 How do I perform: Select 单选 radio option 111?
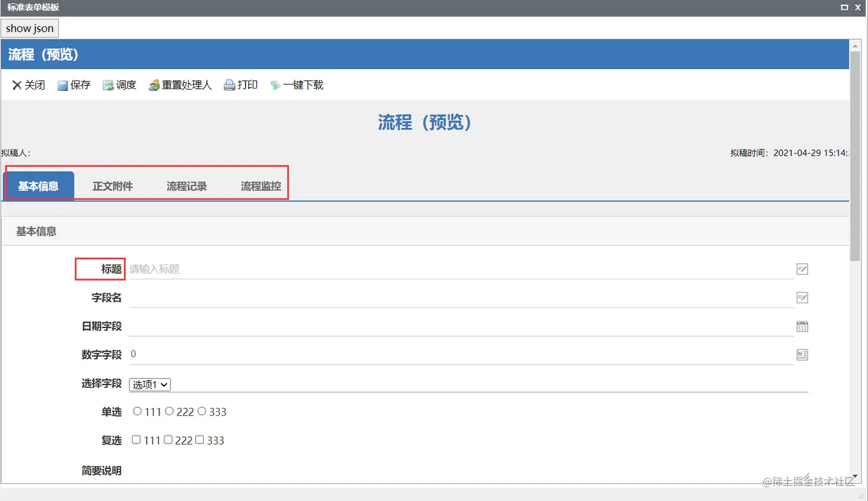point(137,411)
